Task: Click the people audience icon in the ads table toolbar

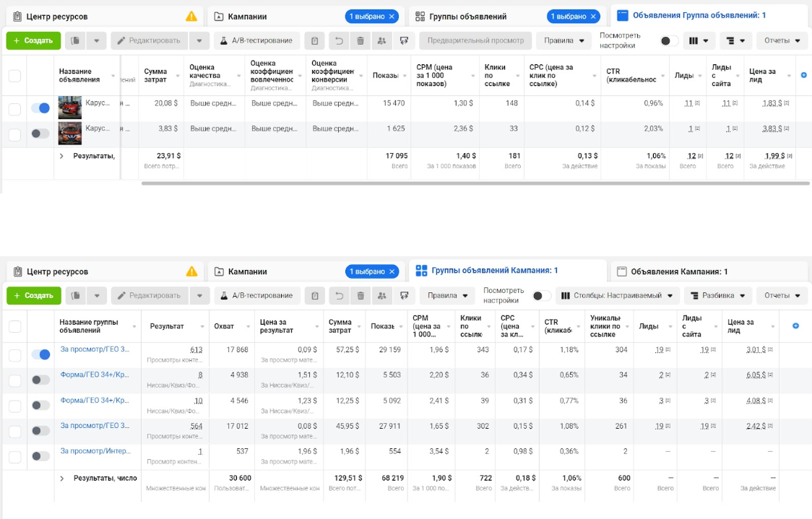Action: (x=381, y=40)
